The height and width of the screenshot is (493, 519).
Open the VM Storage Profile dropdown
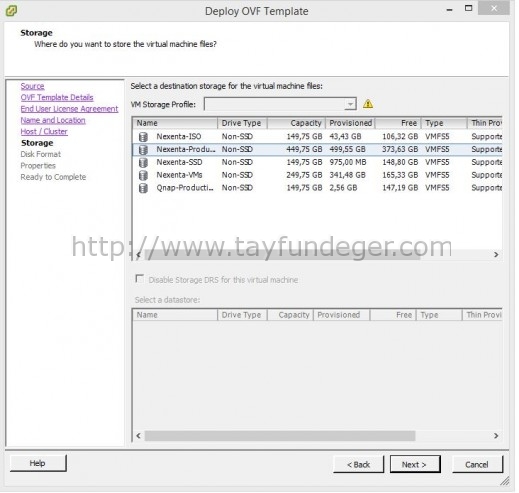click(x=280, y=104)
